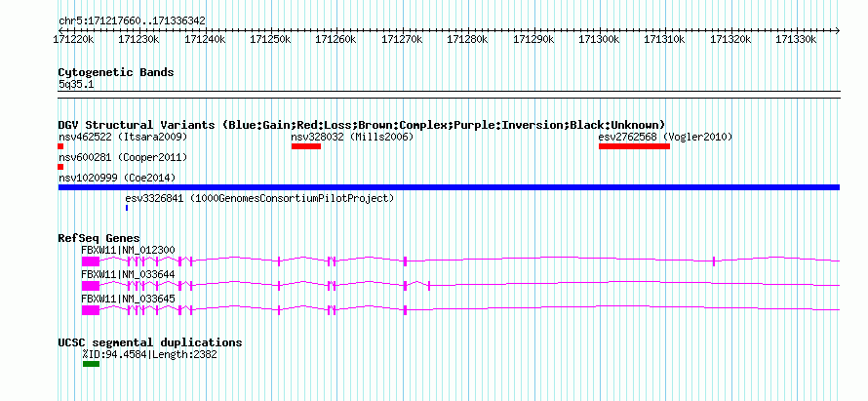This screenshot has height=401, width=868.
Task: Click the nsv462522 (Itsara2009) variant label
Action: (x=123, y=137)
